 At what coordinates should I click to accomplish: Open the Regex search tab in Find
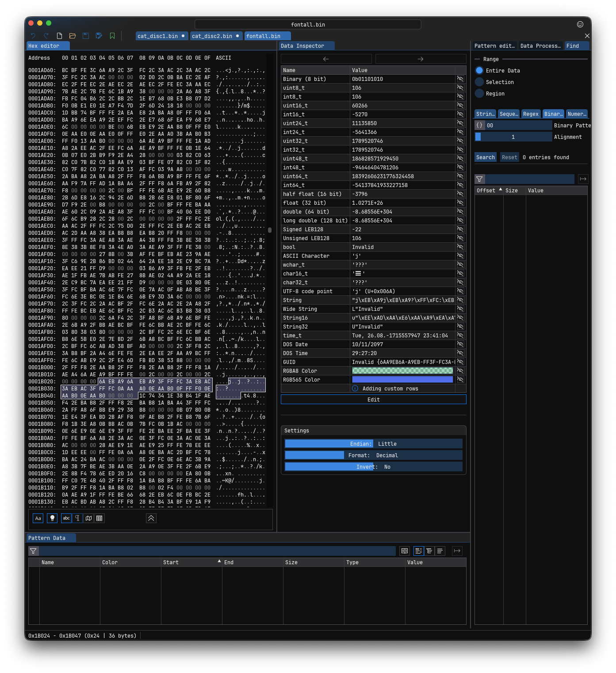point(531,114)
